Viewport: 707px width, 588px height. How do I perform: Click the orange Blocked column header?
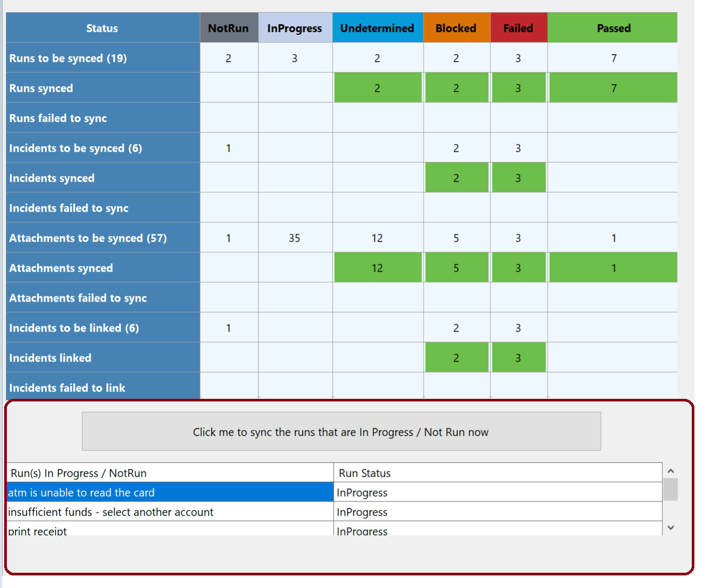[456, 28]
